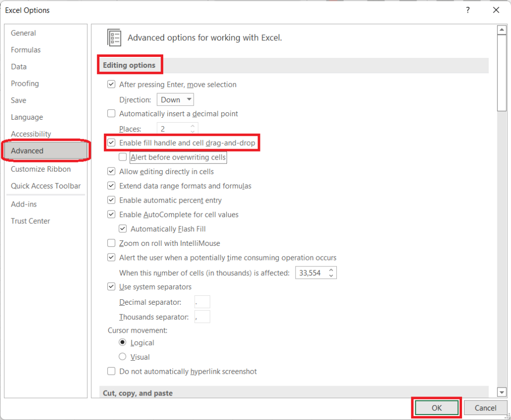
Task: Click the Thousands separator input field
Action: pos(202,316)
